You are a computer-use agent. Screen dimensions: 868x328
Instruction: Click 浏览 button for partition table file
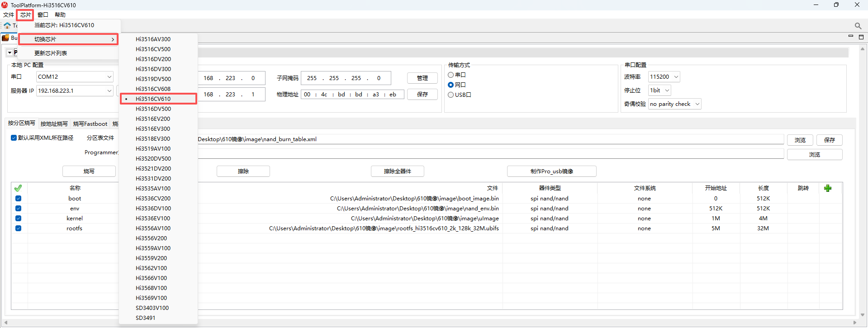[x=800, y=140]
